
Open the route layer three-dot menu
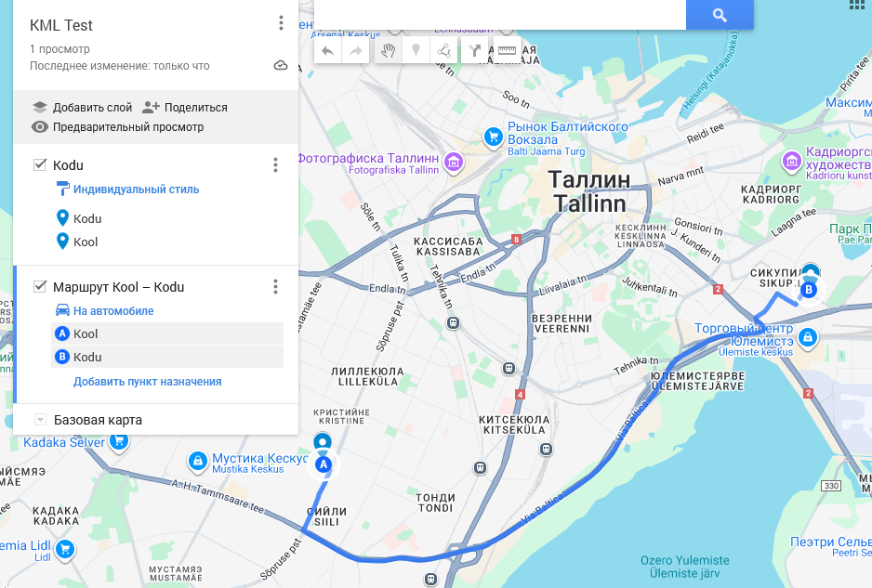coord(275,287)
